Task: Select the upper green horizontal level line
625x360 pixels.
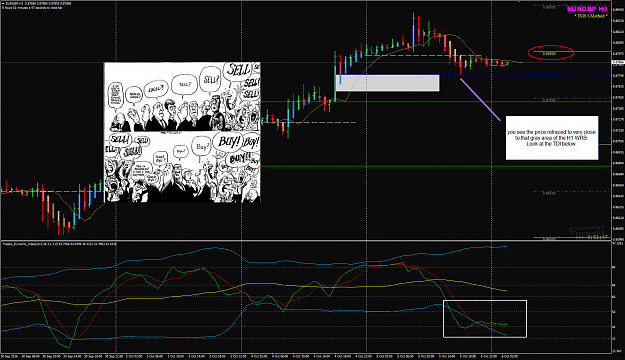Action: (x=436, y=102)
